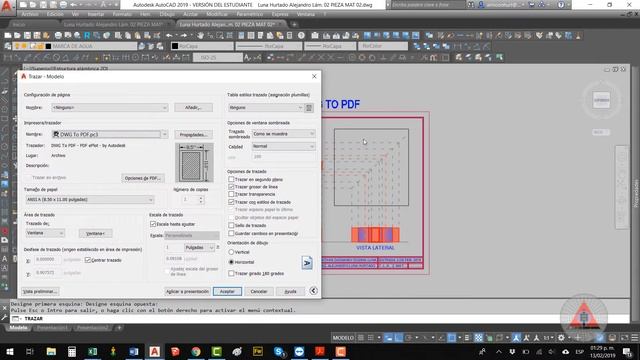Click the help question mark icon in toolbar
This screenshot has width=640, height=360.
(301, 36)
